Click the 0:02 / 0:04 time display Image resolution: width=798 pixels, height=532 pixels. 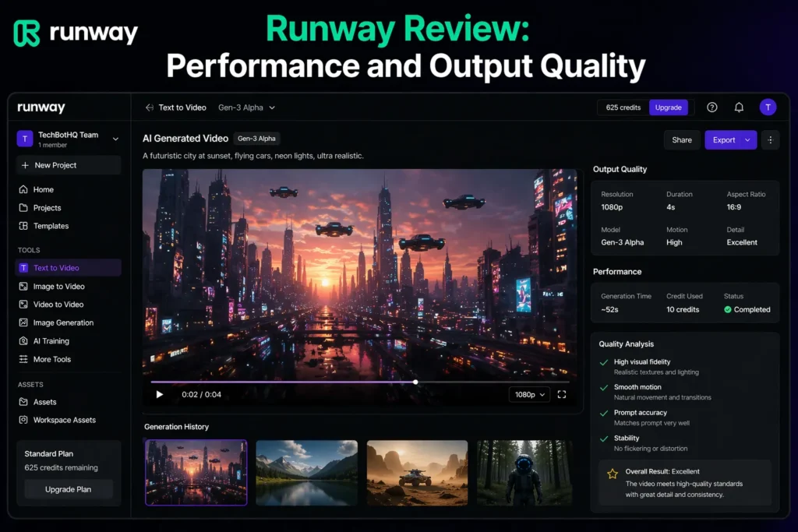point(202,395)
